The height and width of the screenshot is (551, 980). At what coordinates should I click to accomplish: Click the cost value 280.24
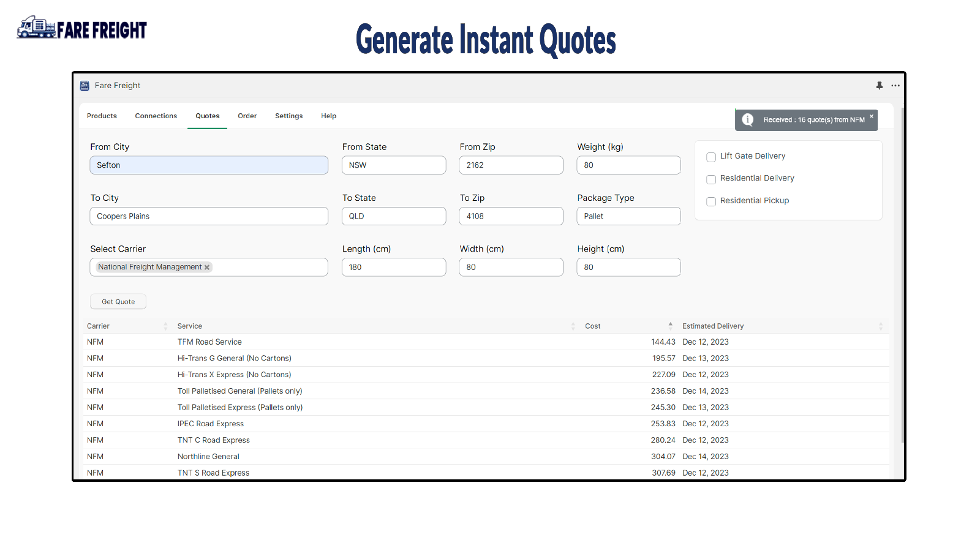663,440
